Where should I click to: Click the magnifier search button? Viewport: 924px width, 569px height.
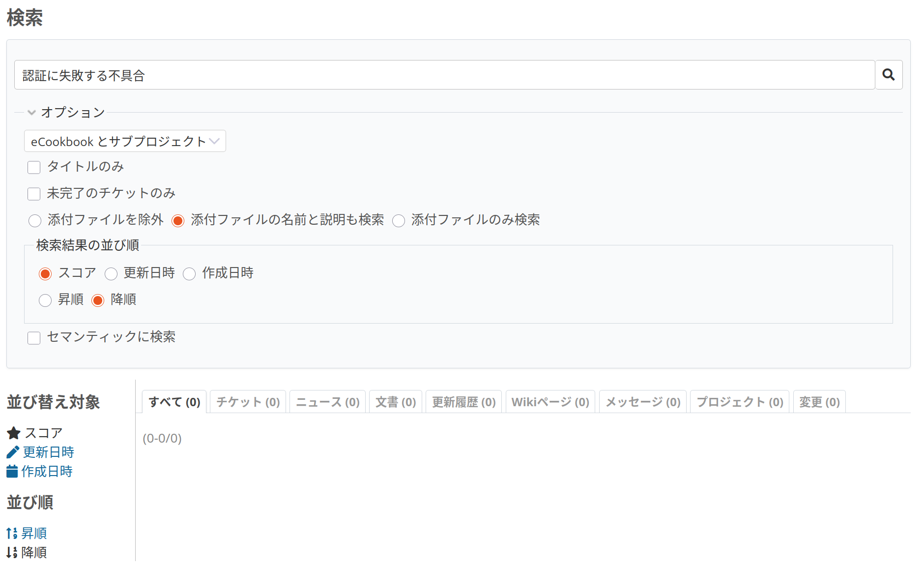(x=889, y=75)
